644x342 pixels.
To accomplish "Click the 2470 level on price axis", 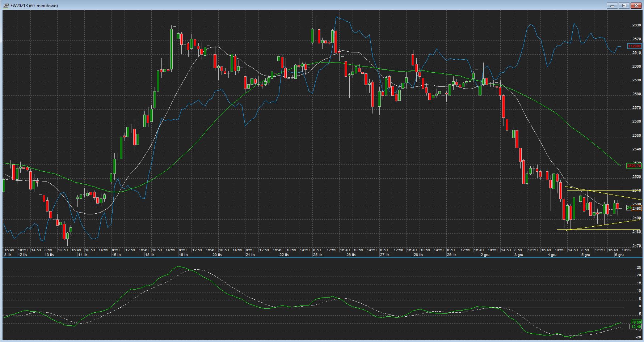I will (636, 246).
